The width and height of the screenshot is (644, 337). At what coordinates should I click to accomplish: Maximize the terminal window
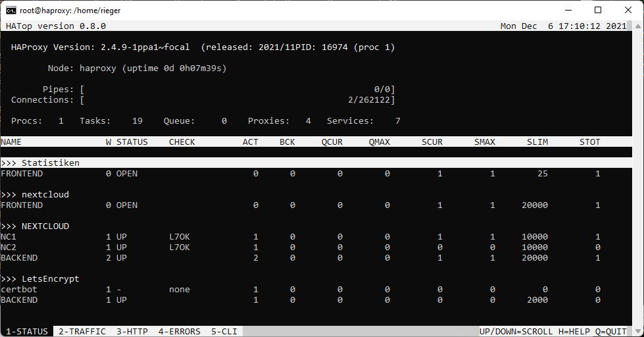point(598,11)
